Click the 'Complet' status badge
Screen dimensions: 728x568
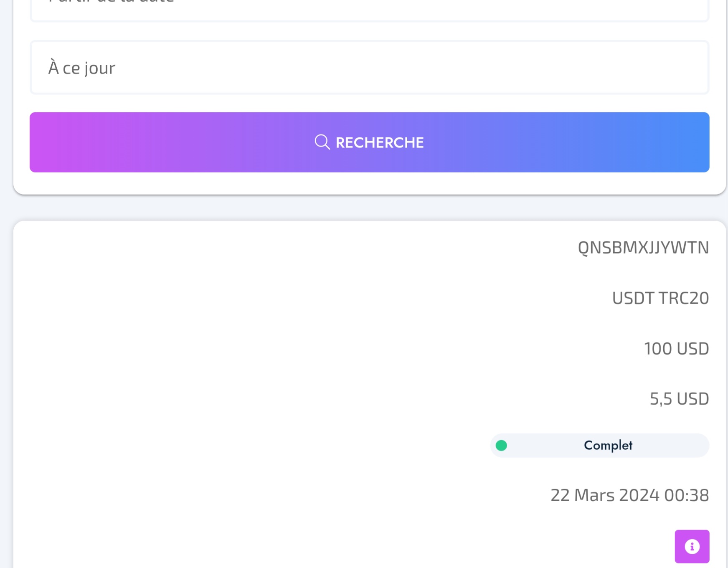(x=600, y=445)
